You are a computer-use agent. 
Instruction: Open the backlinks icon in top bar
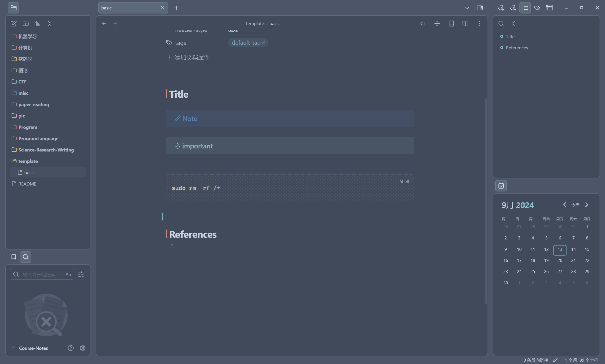coord(501,8)
